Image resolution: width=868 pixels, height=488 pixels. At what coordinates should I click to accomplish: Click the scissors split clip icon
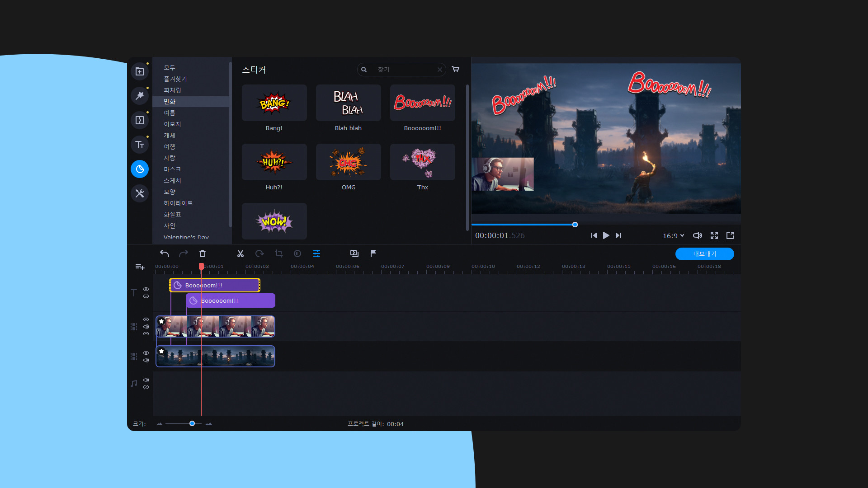tap(241, 253)
